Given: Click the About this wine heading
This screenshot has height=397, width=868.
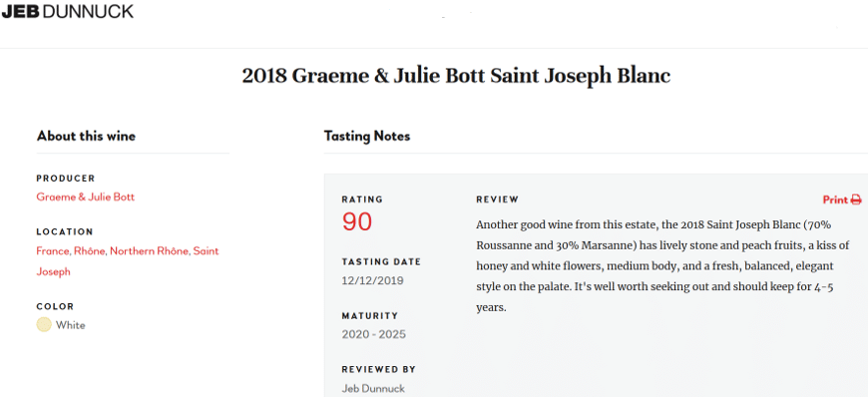Looking at the screenshot, I should (x=86, y=137).
